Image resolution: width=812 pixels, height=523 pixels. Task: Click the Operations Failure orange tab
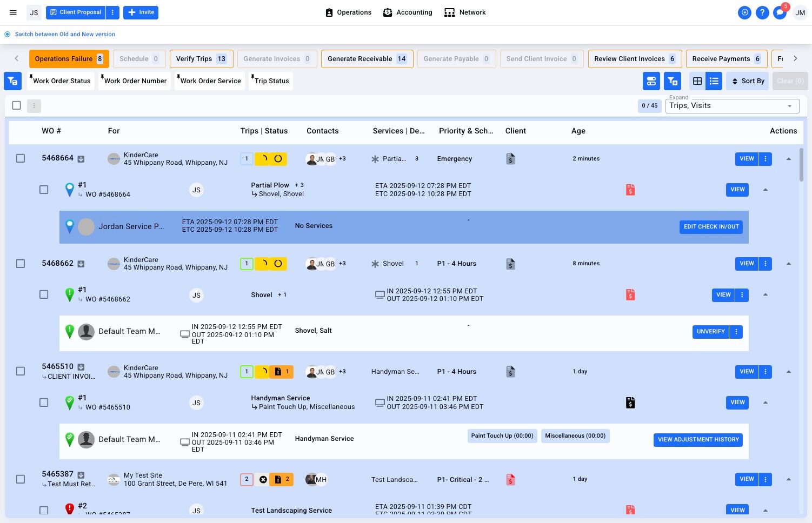coord(69,59)
